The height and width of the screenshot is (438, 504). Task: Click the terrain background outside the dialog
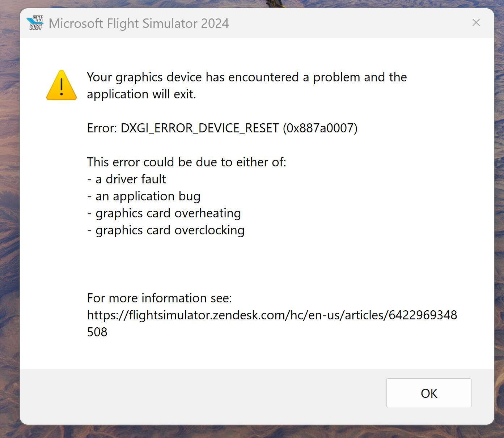point(9,217)
